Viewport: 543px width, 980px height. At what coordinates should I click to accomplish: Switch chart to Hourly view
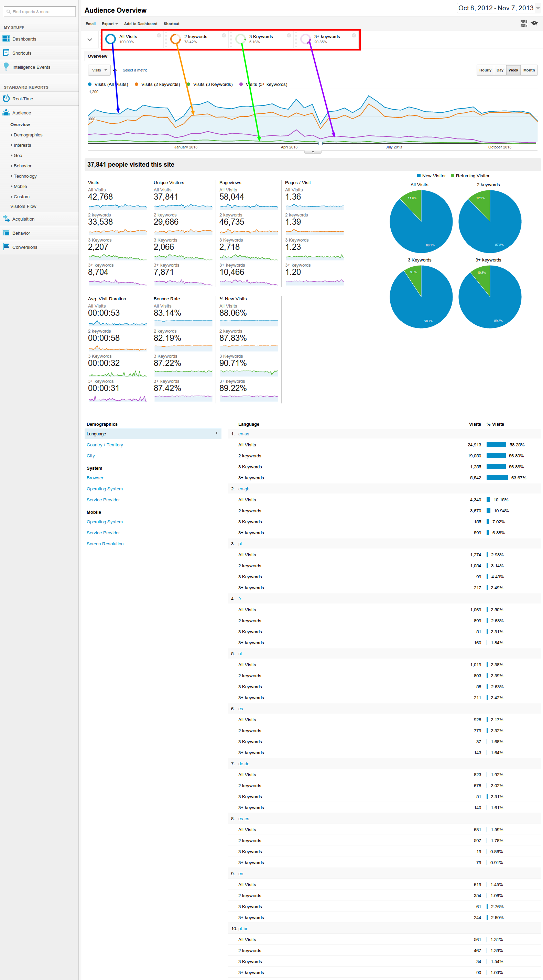485,70
